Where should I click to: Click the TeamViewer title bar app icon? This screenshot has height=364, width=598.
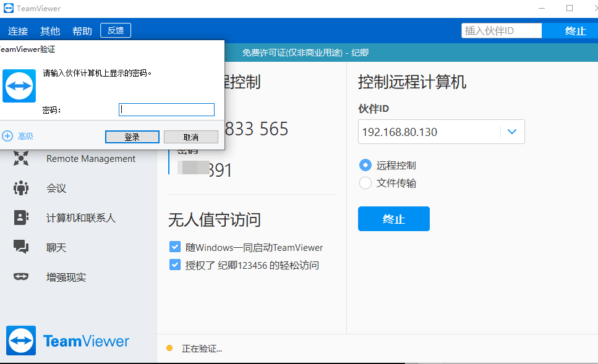coord(9,8)
